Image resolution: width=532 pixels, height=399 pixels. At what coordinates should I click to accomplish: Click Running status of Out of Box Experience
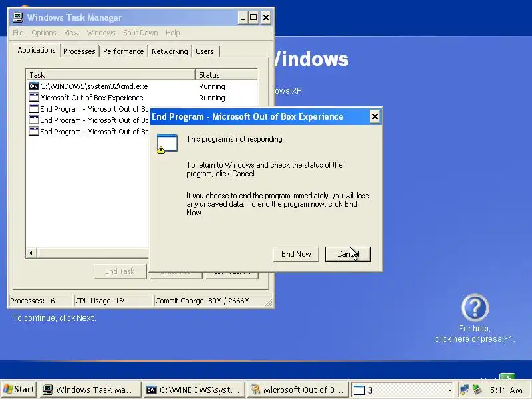(212, 98)
